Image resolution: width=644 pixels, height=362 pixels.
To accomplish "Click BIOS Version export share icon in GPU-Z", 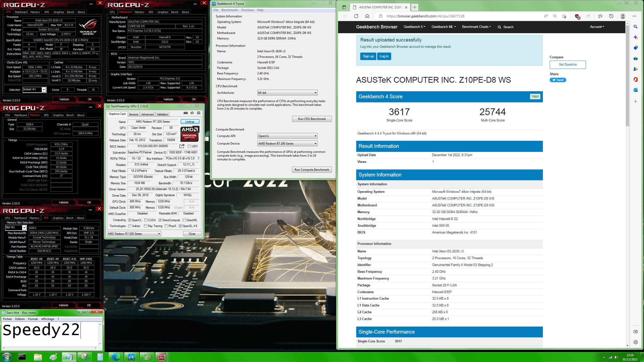I will point(182,146).
